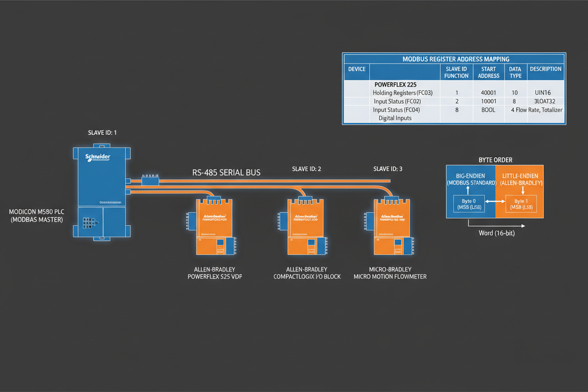The height and width of the screenshot is (392, 588).
Task: Click the small connector block on the RS-485 bus
Action: click(x=151, y=180)
